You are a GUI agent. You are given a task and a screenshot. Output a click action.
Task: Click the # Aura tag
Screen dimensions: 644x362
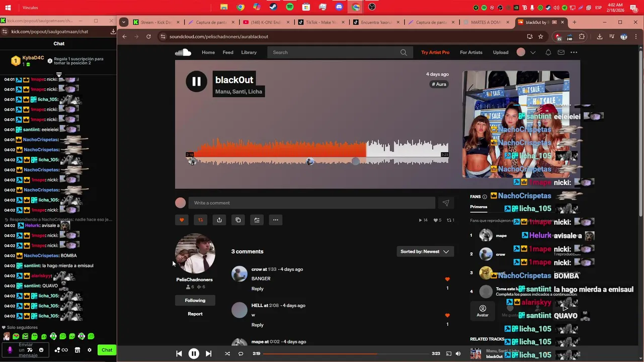tap(439, 84)
